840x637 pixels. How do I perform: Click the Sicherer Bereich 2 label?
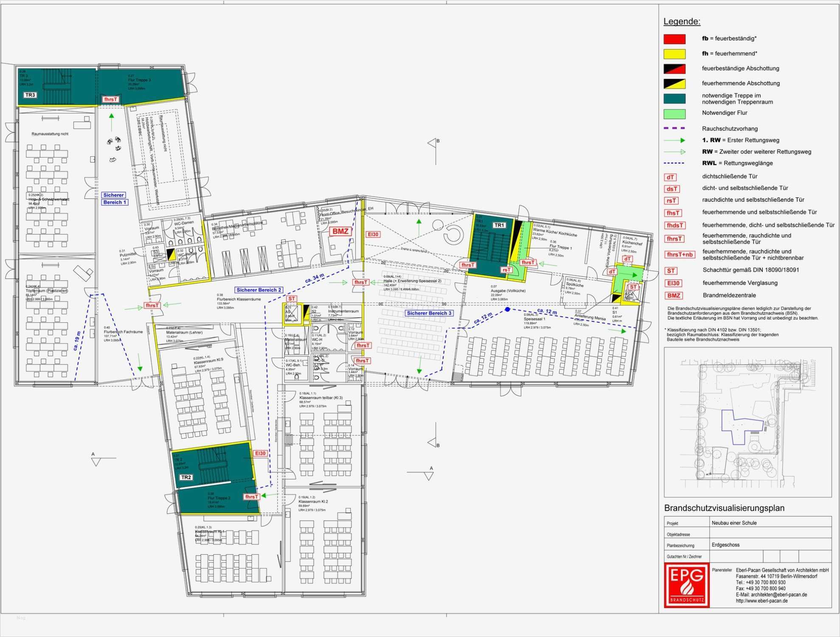(x=258, y=290)
